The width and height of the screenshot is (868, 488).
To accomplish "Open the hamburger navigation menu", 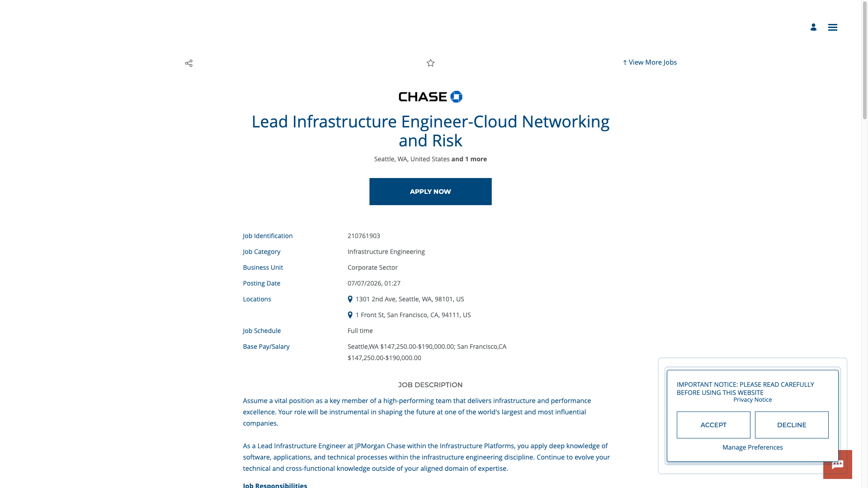I will point(833,28).
